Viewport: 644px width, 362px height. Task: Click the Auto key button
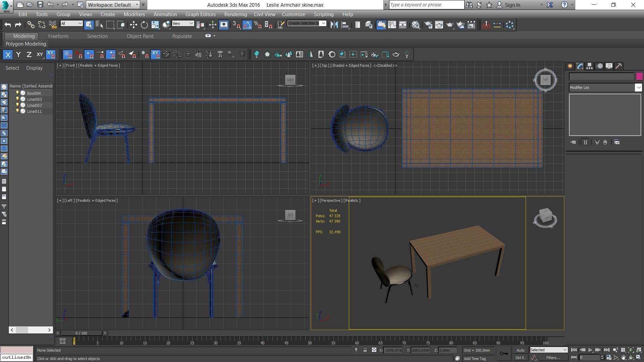tap(520, 350)
